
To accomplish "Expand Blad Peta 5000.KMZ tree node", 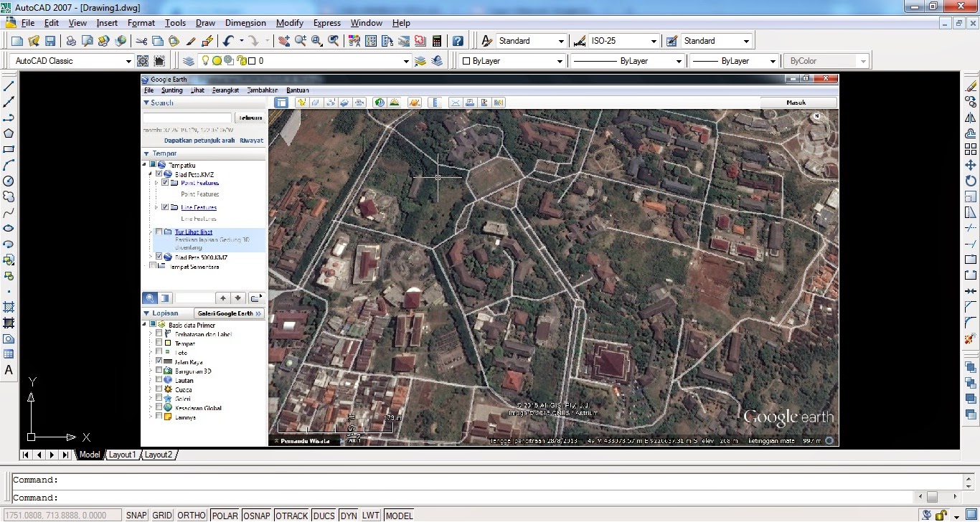I will [x=151, y=257].
